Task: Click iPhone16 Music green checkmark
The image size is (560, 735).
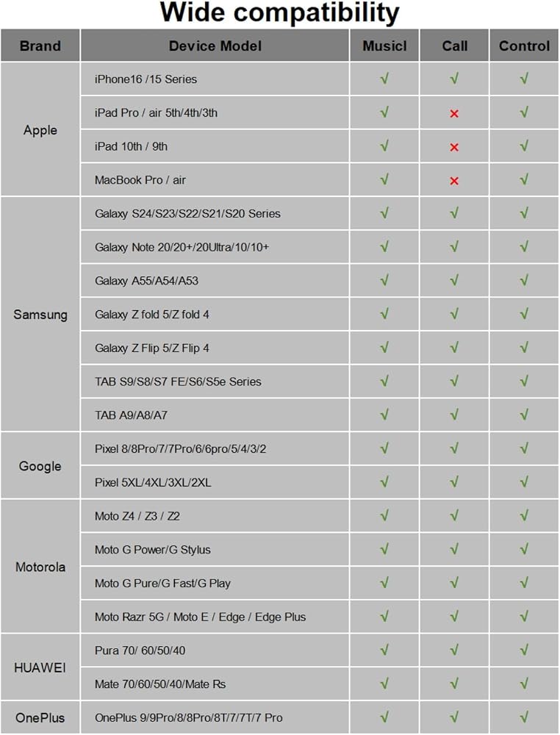Action: pos(384,79)
